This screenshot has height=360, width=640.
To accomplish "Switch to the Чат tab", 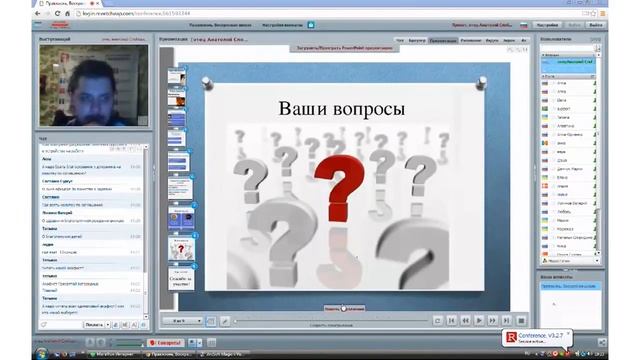I will (x=400, y=40).
